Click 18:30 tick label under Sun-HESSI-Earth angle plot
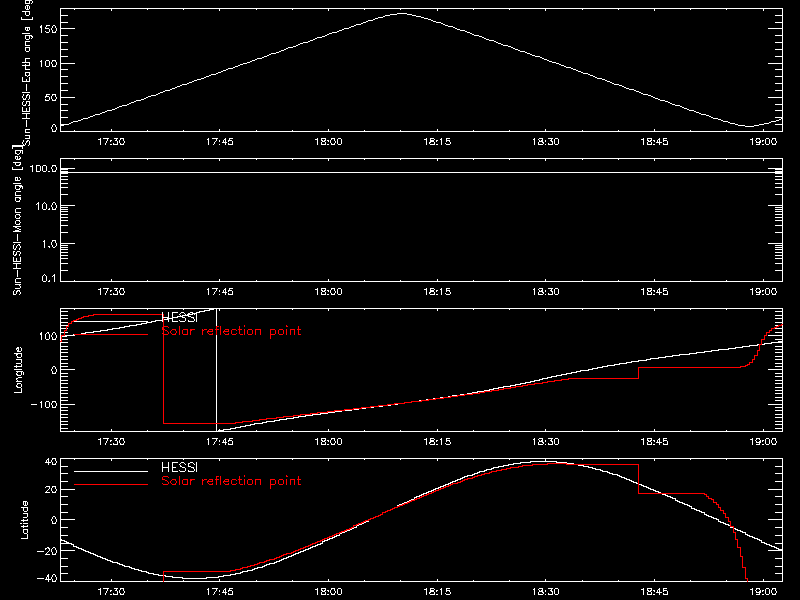The image size is (800, 600). coord(545,141)
